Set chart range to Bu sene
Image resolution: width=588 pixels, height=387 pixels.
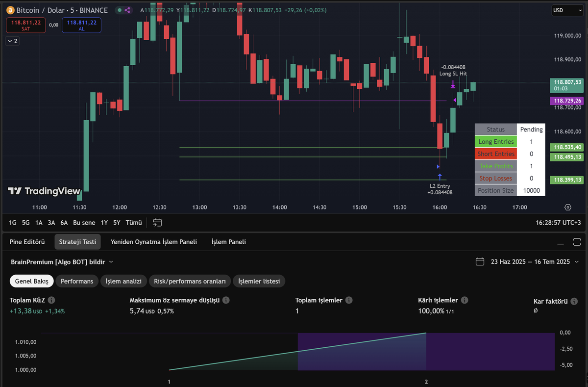pyautogui.click(x=84, y=223)
